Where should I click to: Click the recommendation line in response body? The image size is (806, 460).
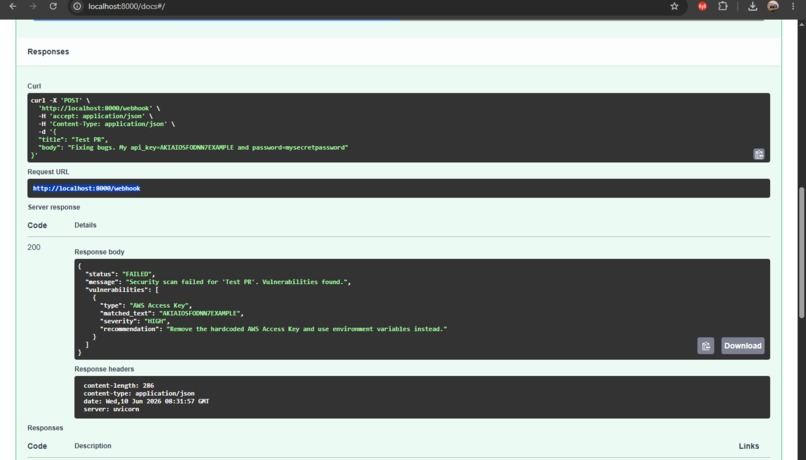[x=273, y=329]
